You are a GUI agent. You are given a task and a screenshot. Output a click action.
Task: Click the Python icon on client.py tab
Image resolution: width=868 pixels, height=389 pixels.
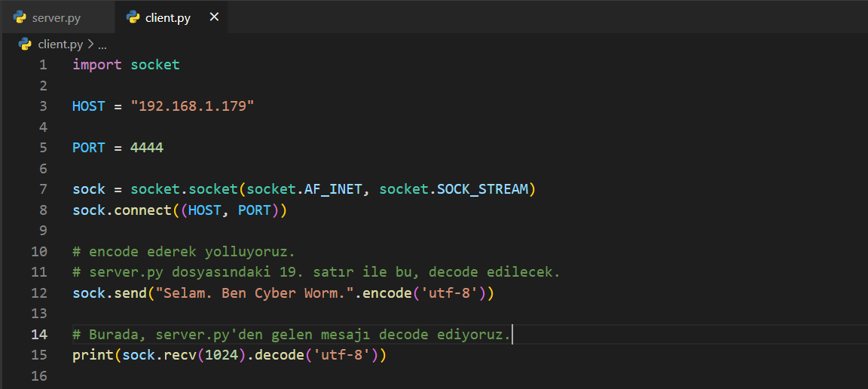point(133,17)
